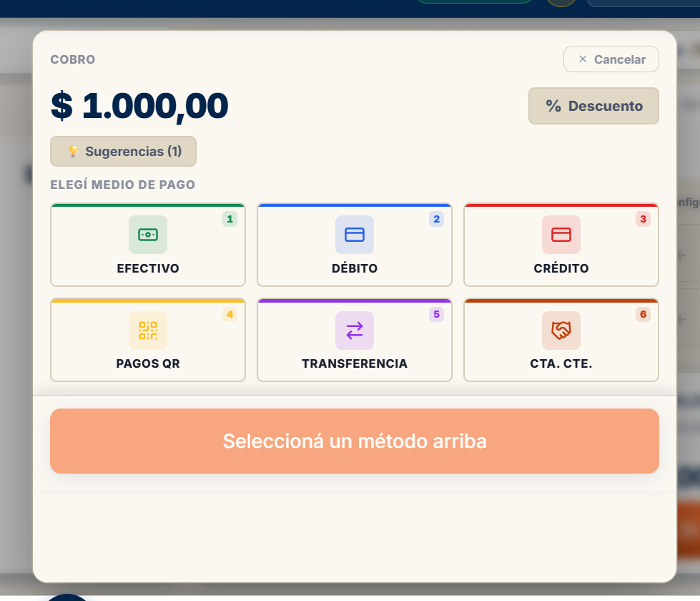
Task: Click the COBRO title label
Action: click(73, 59)
